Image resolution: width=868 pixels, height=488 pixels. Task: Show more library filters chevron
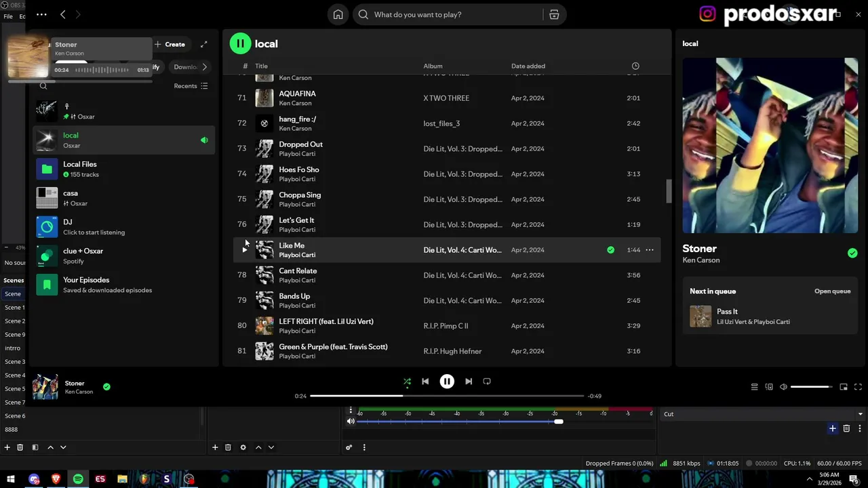[205, 67]
